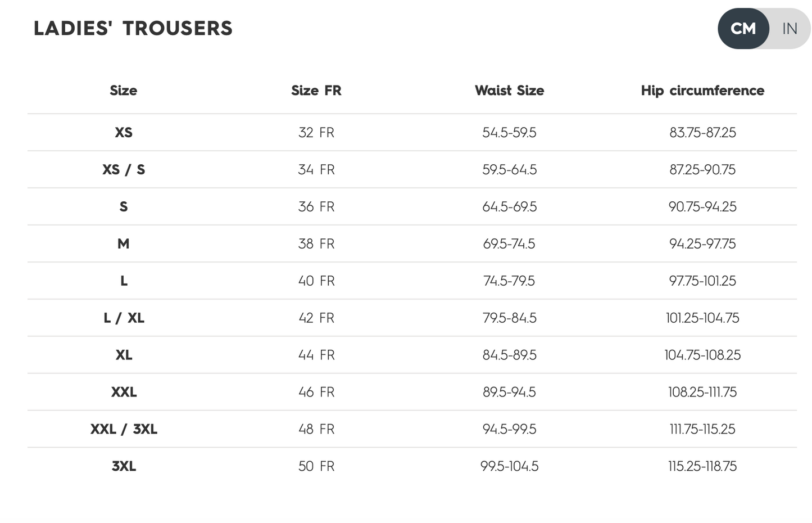Click the 50 FR size cell
This screenshot has width=812, height=523.
click(x=316, y=467)
